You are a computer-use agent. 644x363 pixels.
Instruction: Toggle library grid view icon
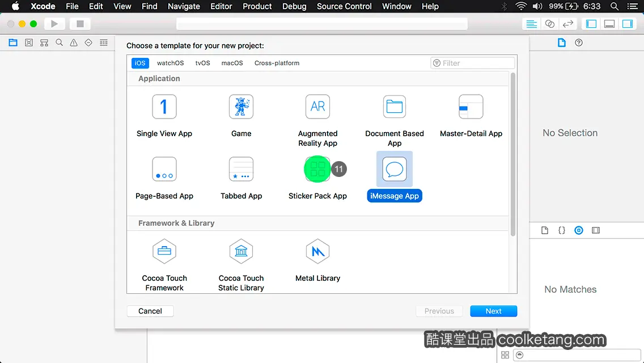pos(505,355)
